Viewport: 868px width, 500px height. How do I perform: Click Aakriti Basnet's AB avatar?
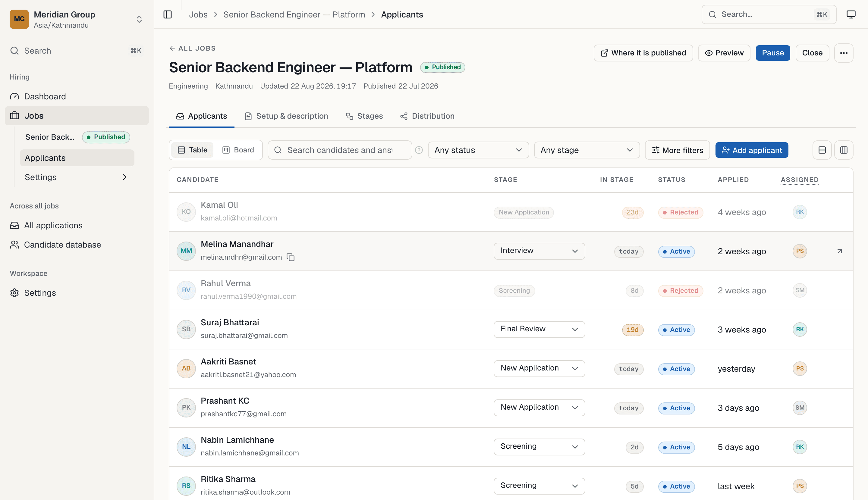click(x=186, y=368)
